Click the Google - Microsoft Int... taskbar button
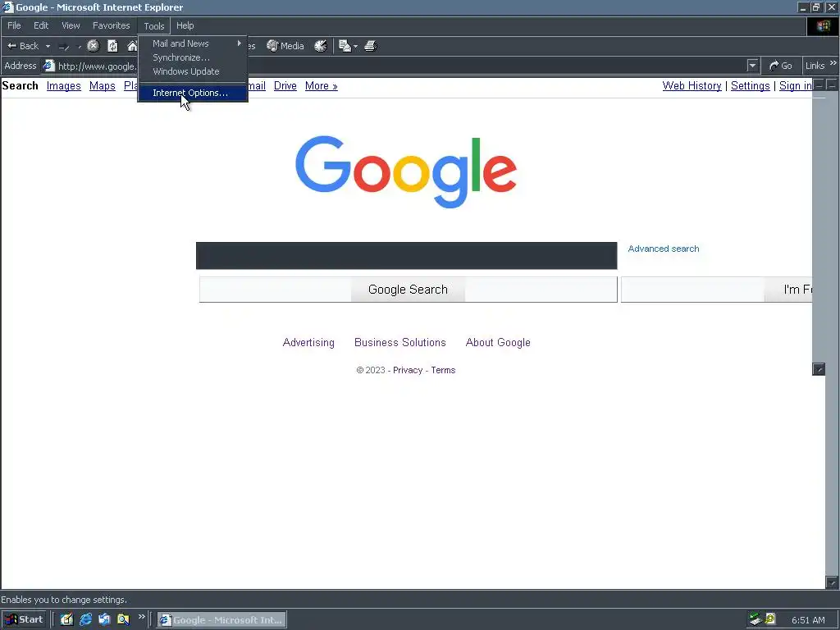Screen dimensions: 840x630 click(221, 620)
